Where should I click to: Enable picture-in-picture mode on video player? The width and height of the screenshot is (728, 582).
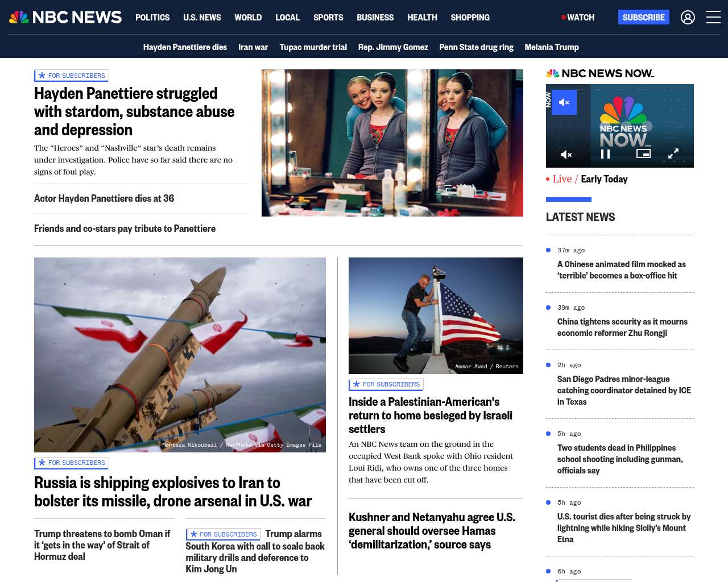coord(643,153)
